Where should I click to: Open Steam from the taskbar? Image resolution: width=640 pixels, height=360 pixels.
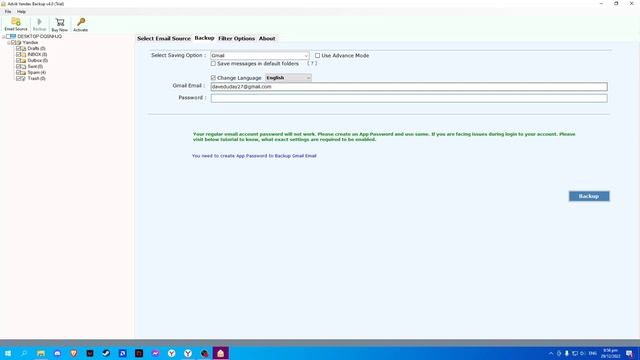pyautogui.click(x=106, y=353)
